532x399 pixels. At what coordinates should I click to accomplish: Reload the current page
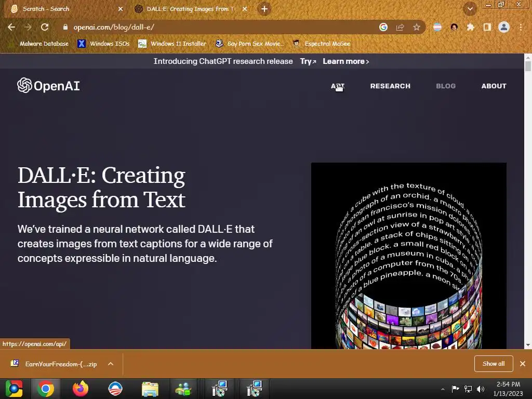pyautogui.click(x=45, y=27)
